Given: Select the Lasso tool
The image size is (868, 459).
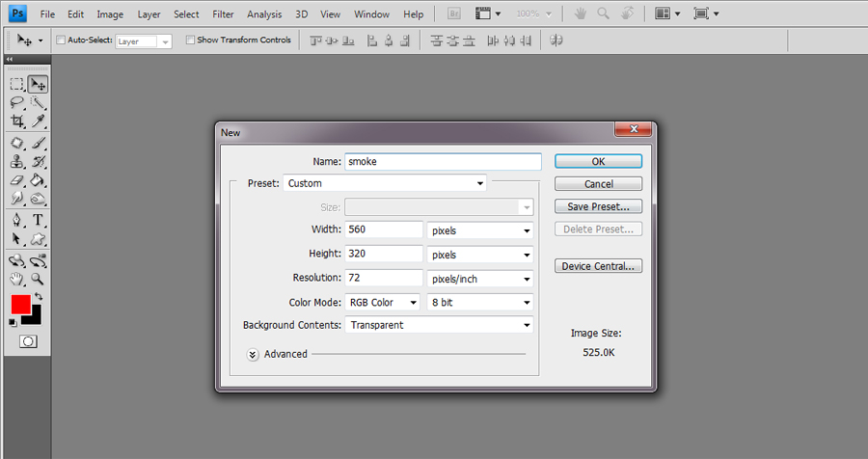Looking at the screenshot, I should pyautogui.click(x=17, y=102).
